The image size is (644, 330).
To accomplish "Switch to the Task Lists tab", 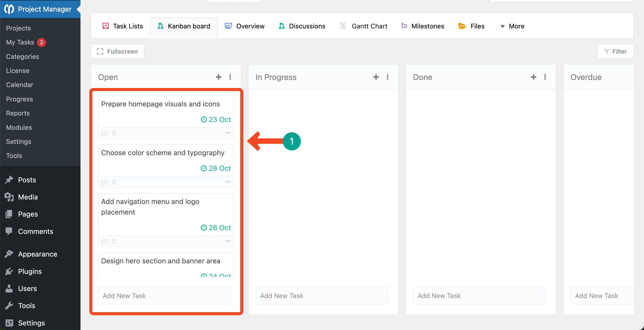I will (x=123, y=26).
